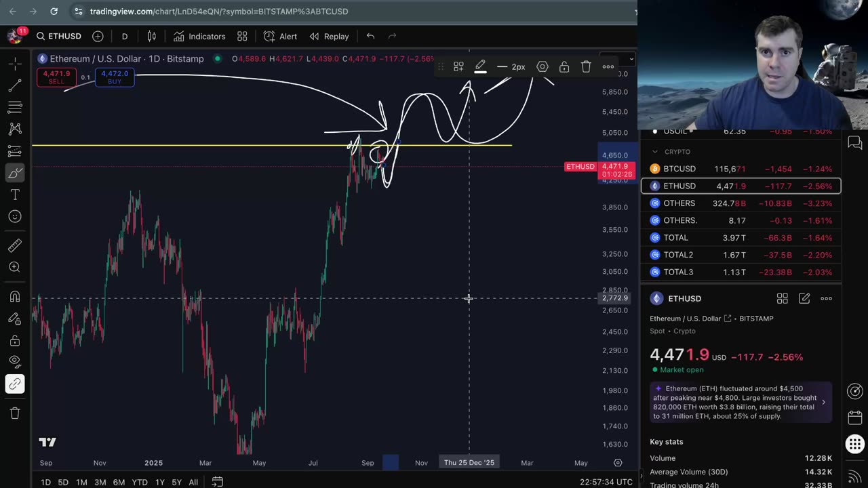
Task: Delete the selected drawing via floating toolbar
Action: click(586, 66)
